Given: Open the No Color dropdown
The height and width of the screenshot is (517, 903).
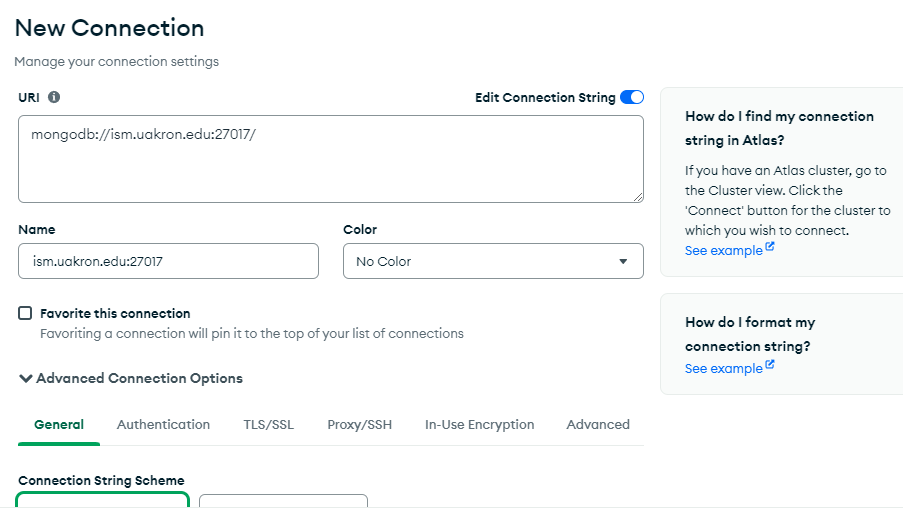Looking at the screenshot, I should click(493, 261).
